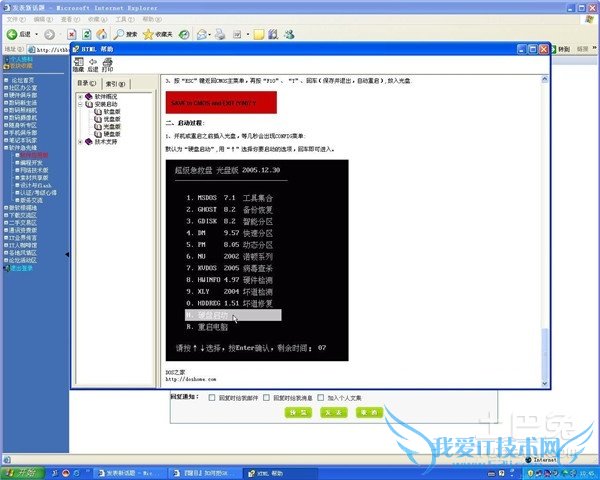Click the IE Edit page icon
The image size is (600, 480).
[237, 34]
